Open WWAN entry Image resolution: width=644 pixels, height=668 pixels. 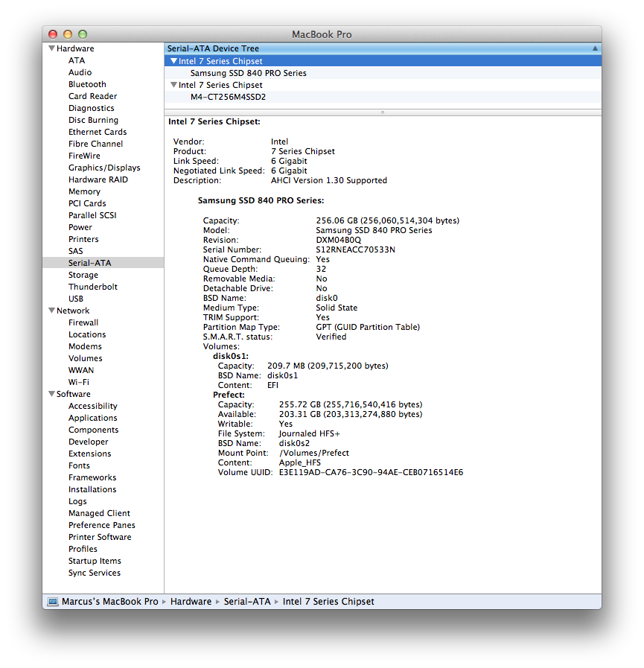coord(81,371)
